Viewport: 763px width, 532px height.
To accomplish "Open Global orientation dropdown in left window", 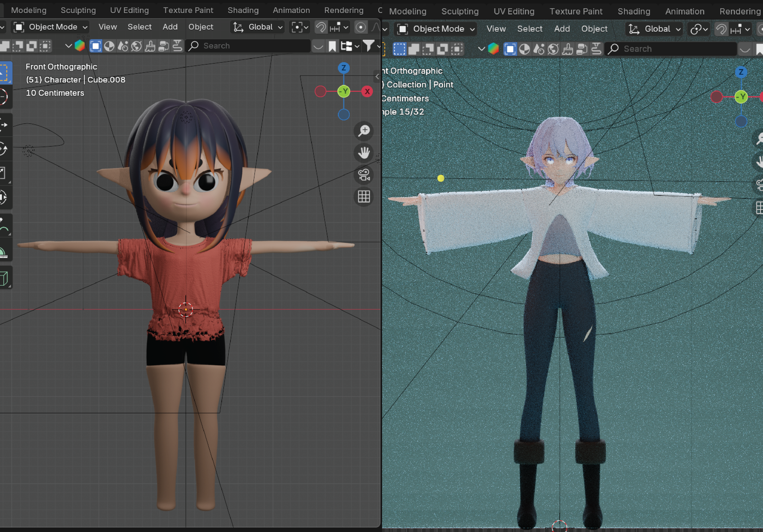I will (x=258, y=27).
